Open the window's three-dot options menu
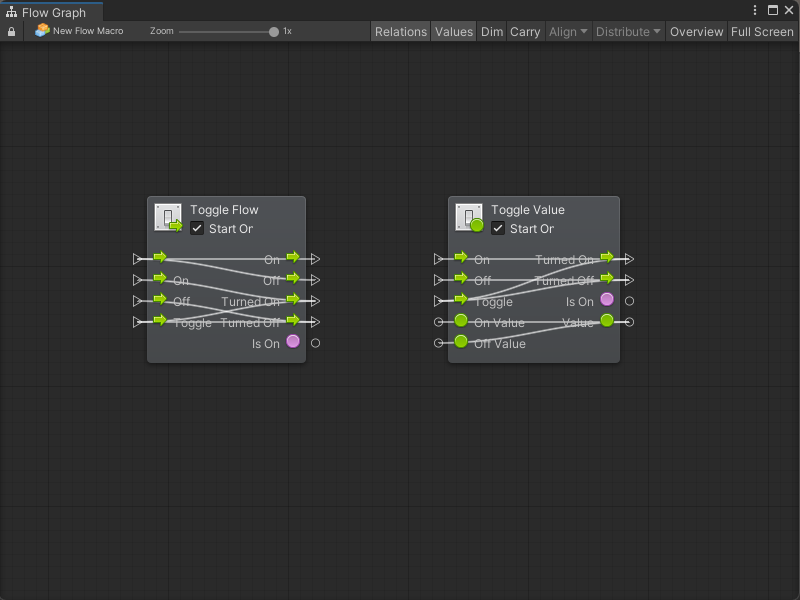The width and height of the screenshot is (800, 600). point(755,10)
